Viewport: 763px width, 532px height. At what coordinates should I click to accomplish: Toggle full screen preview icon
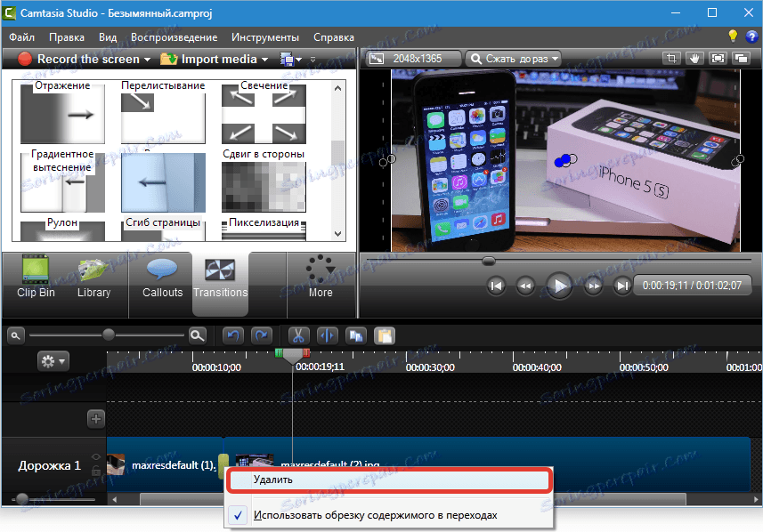tap(718, 59)
